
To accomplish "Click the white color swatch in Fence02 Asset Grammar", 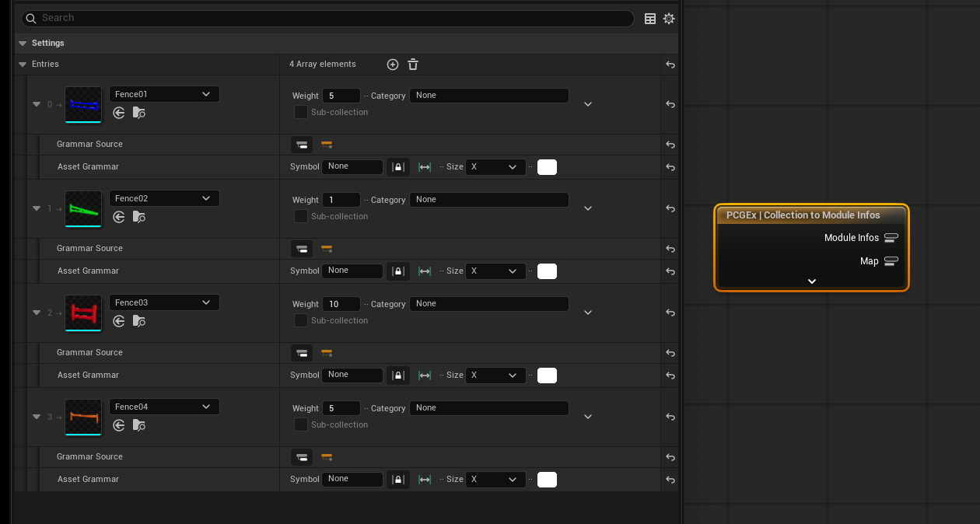I will point(547,271).
